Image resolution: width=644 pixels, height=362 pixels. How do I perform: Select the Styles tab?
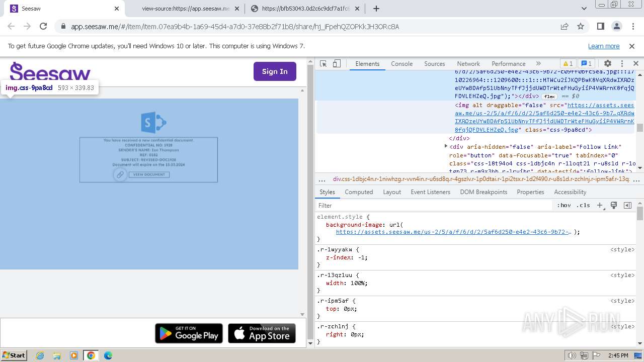pos(327,192)
